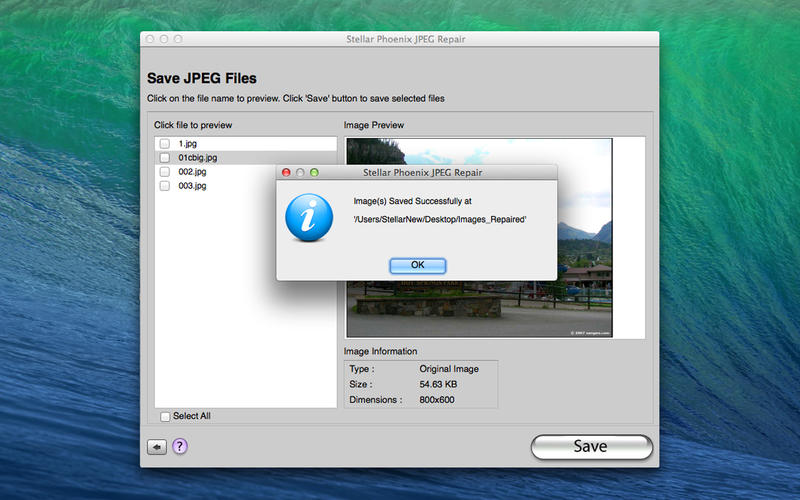Viewport: 800px width, 500px height.
Task: Click the dialog title 'Stellar Phoenix JPEG Repair'
Action: tap(422, 172)
